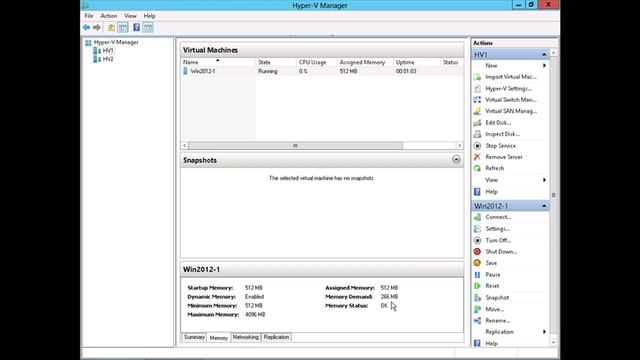This screenshot has height=360, width=640.
Task: Sort by the Name column header
Action: coord(218,62)
